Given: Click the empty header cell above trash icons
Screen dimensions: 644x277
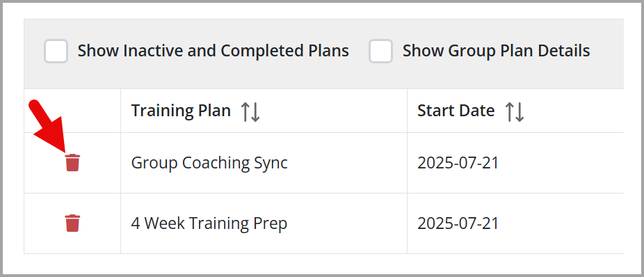Looking at the screenshot, I should tap(72, 111).
